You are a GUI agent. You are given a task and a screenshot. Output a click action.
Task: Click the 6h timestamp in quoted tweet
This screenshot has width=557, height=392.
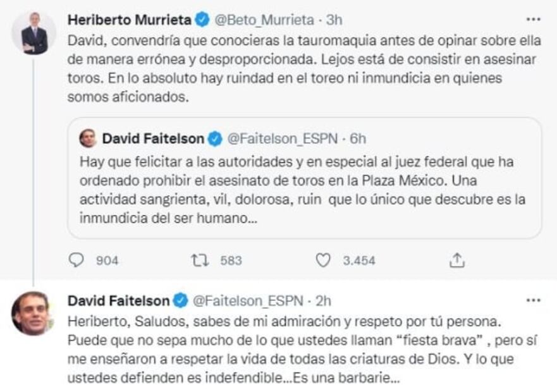(358, 138)
